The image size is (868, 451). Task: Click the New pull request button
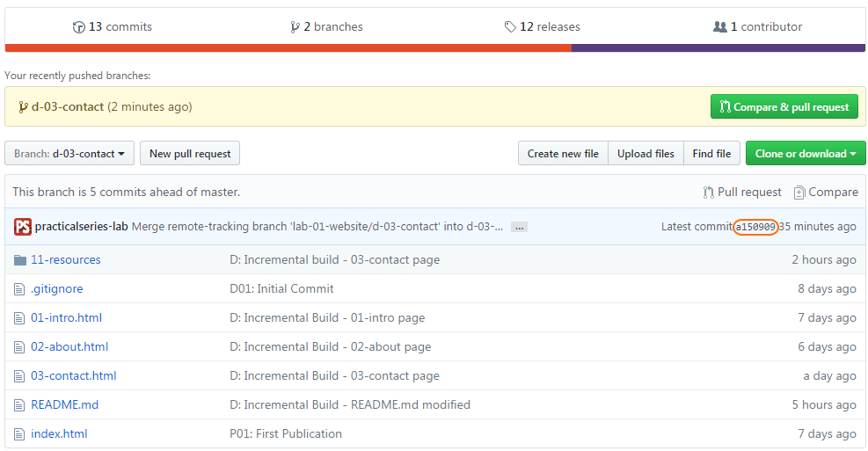(190, 153)
